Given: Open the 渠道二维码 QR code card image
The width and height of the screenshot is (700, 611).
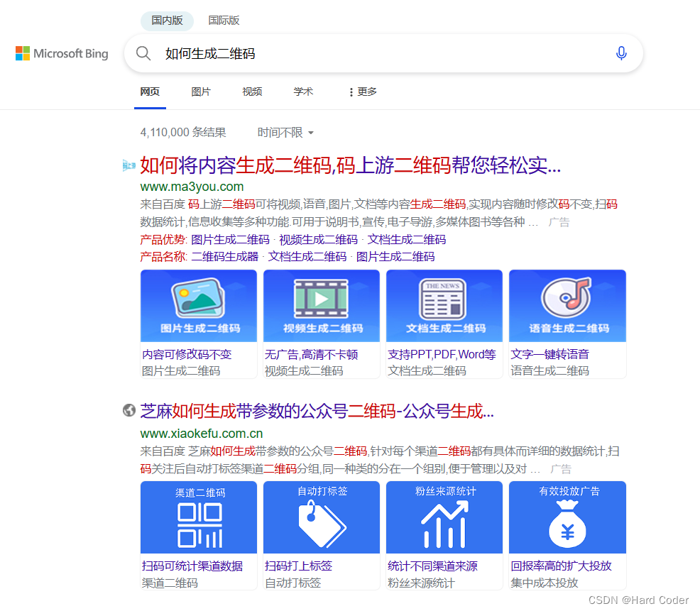Looking at the screenshot, I should click(199, 517).
